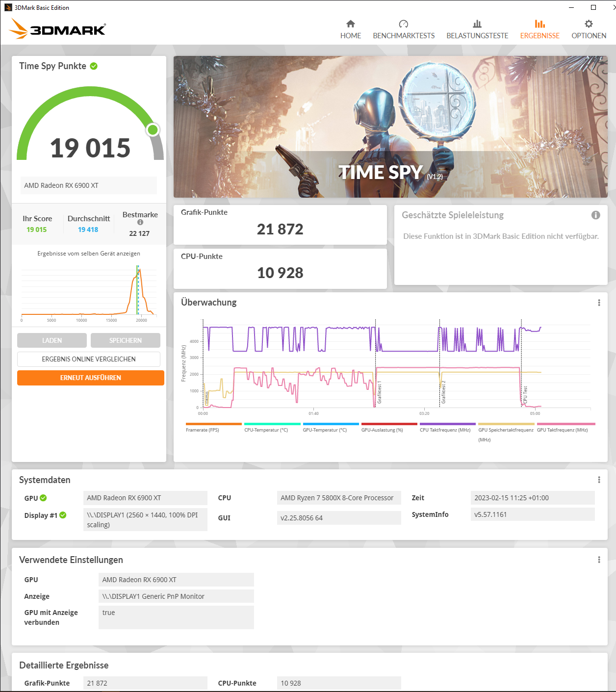
Task: Toggle the GPU-Temperatur legend swatch
Action: click(x=331, y=424)
